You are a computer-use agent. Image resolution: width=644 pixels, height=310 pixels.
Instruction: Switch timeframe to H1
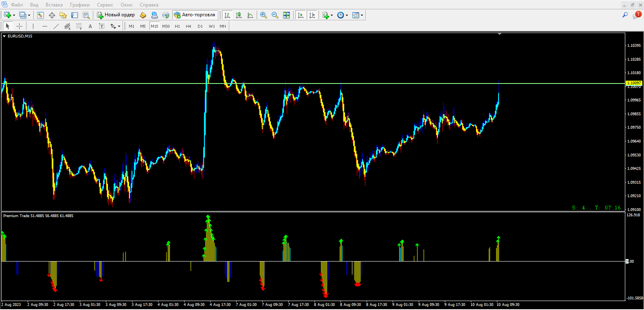pyautogui.click(x=177, y=26)
